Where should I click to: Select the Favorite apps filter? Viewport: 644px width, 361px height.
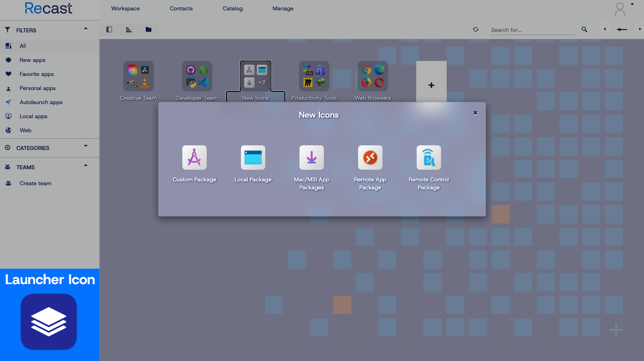37,74
